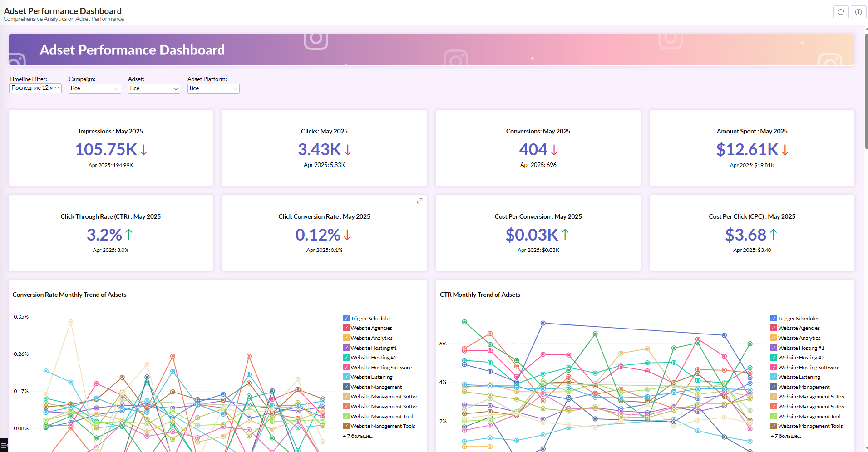Toggle Website Analytics in the Conversion Rate legend
Viewport: 868px width, 452px height.
[x=346, y=338]
